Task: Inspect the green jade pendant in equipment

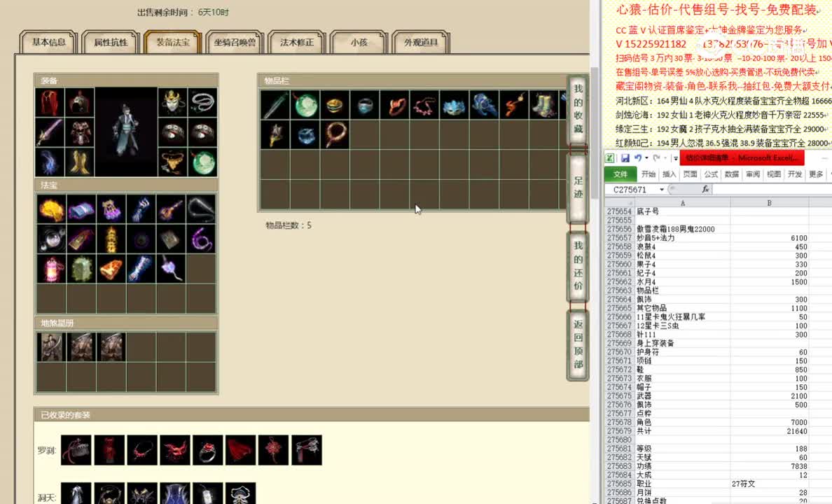Action: pyautogui.click(x=202, y=162)
